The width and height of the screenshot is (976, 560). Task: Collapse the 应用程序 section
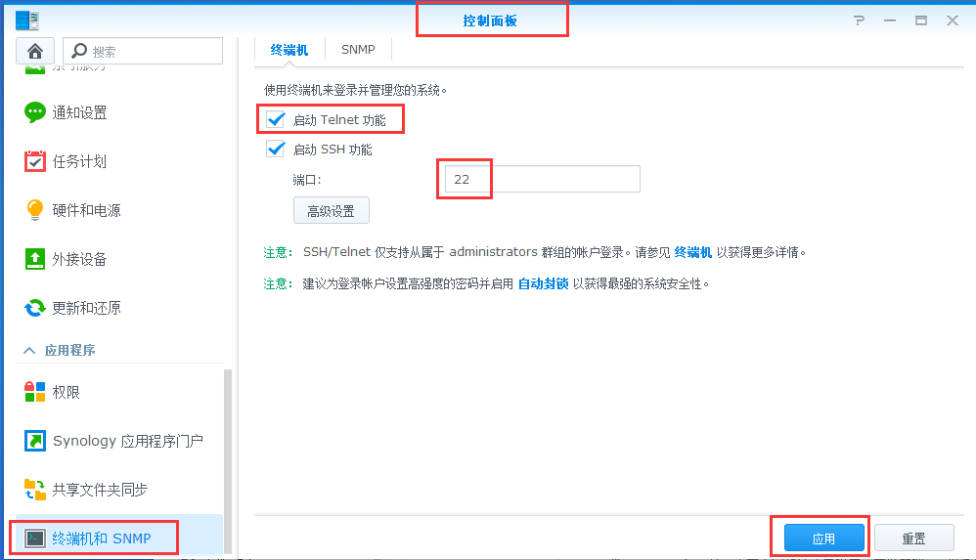point(29,350)
